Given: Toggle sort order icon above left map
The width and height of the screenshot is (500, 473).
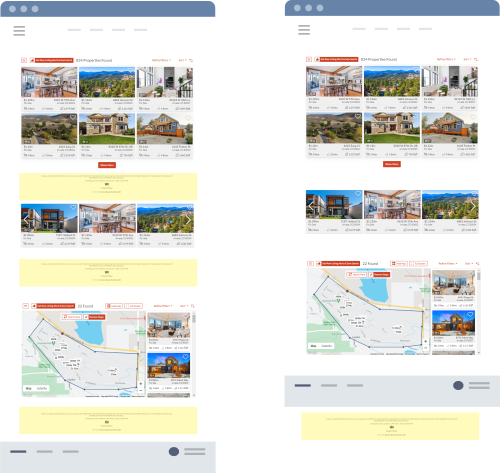Looking at the screenshot, I should click(193, 306).
